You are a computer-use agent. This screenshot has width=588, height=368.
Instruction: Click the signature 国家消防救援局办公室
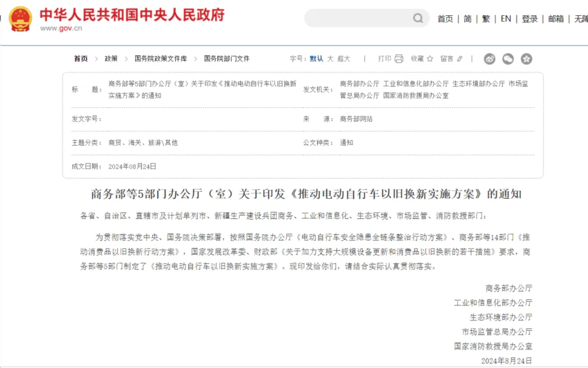(493, 346)
